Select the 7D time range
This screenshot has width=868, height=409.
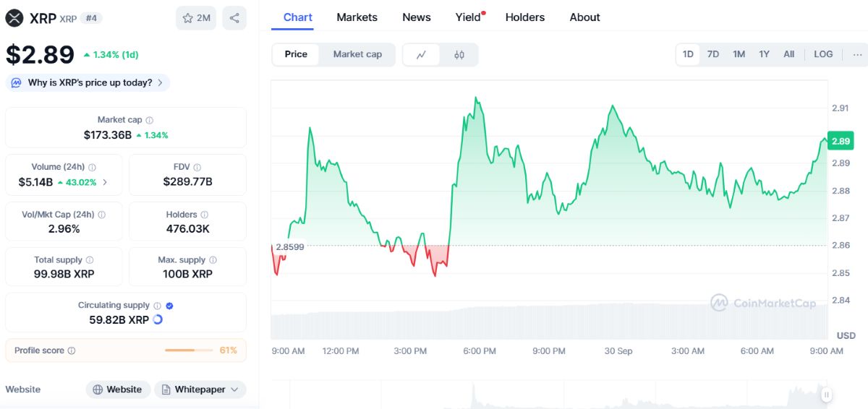pos(713,54)
